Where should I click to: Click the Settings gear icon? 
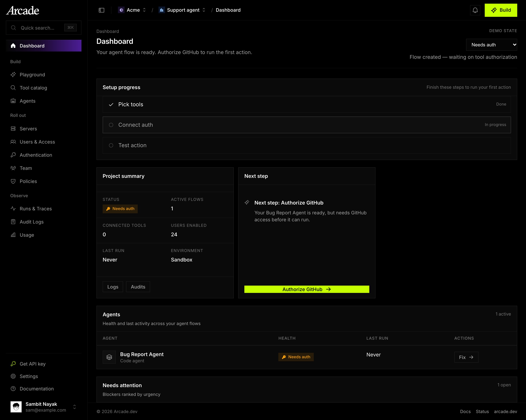click(x=13, y=376)
